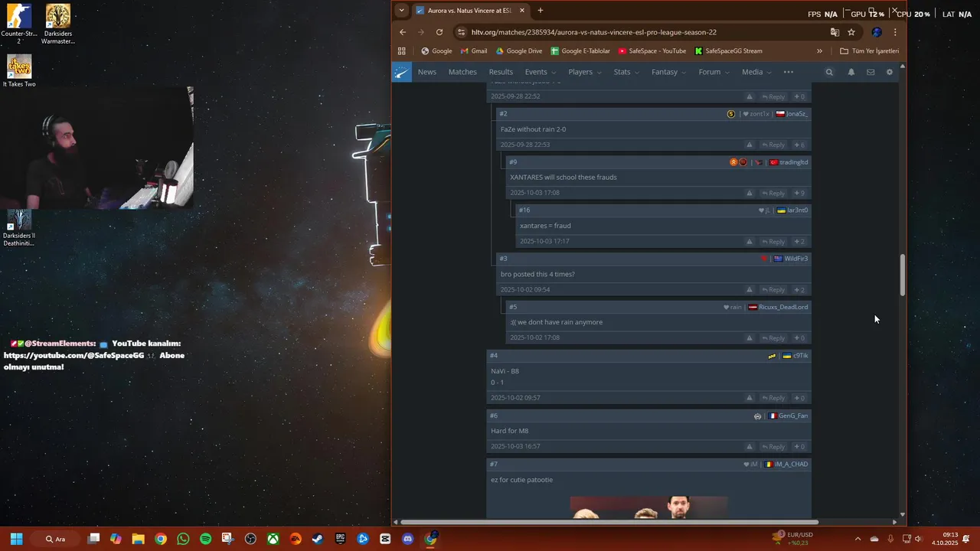Open the Matches nav item
The width and height of the screenshot is (980, 551).
click(x=462, y=72)
